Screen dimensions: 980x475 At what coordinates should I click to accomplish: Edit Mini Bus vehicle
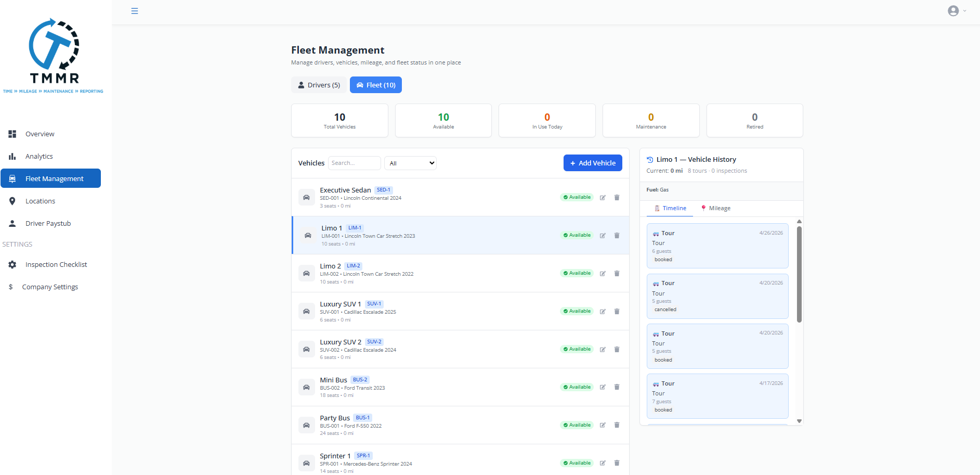click(x=603, y=387)
